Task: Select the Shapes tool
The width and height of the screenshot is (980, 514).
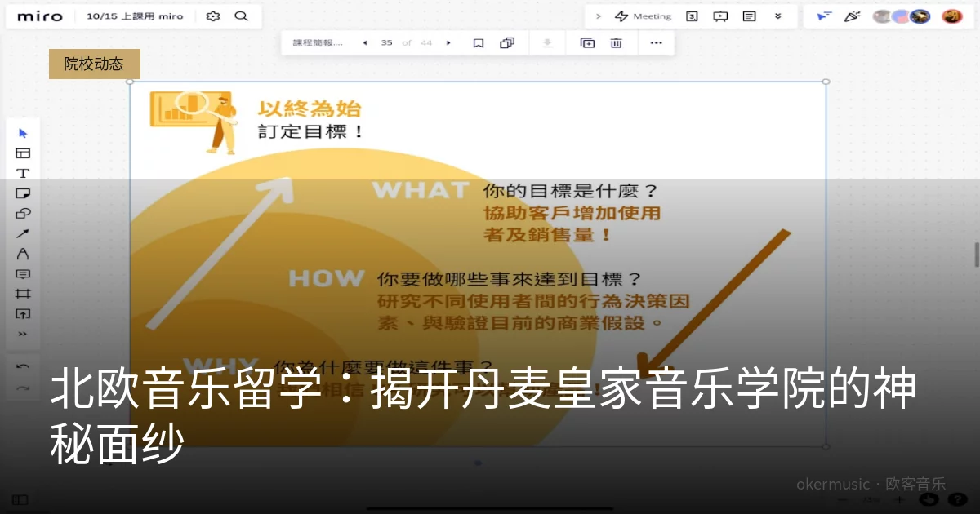Action: coord(23,214)
